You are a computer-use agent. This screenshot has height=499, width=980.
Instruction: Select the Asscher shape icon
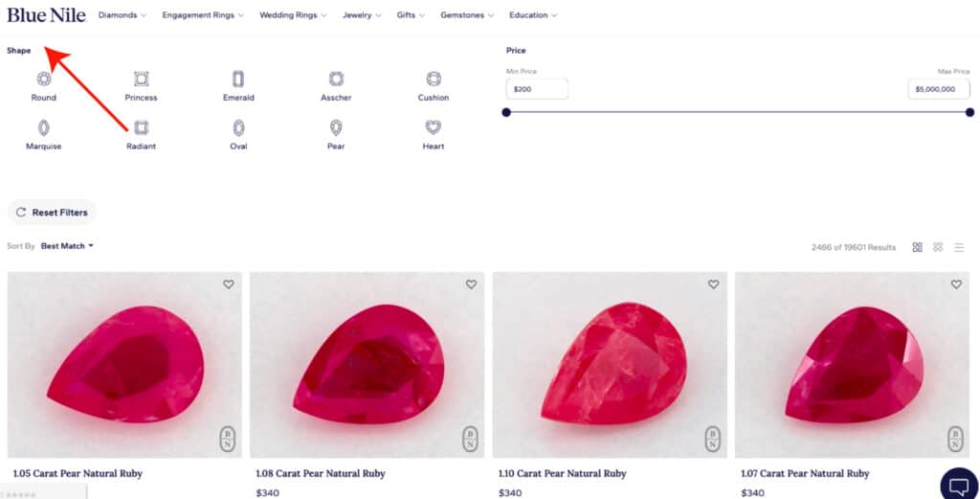coord(336,79)
